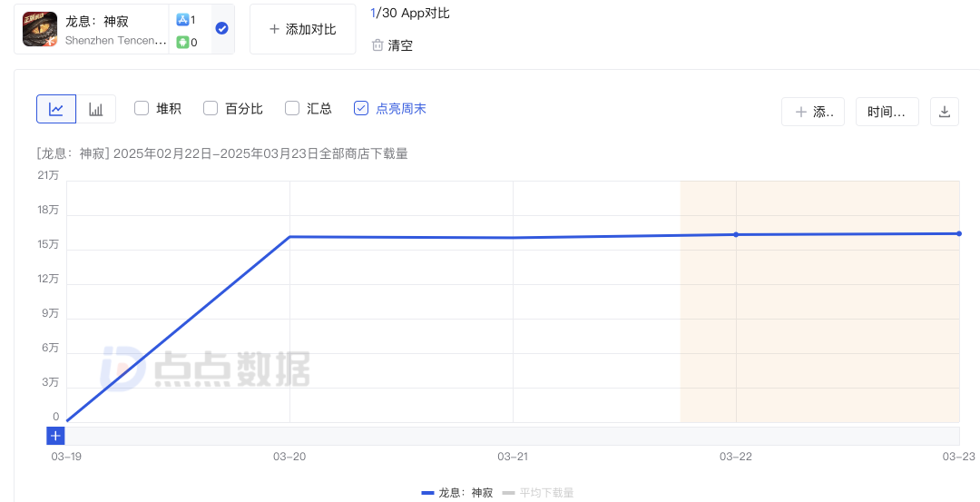Click the blue plus zoom icon below chart
This screenshot has width=980, height=502.
point(55,436)
